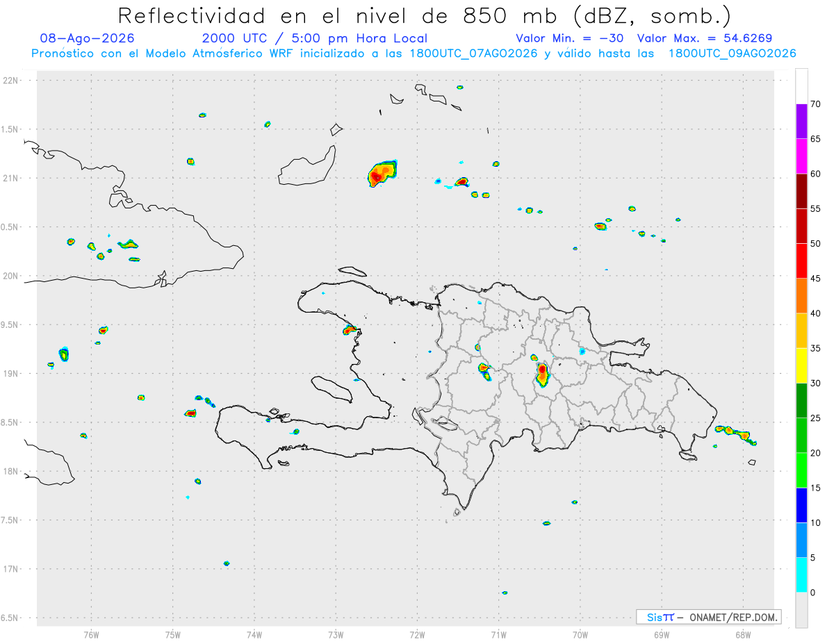Select the "0" colorbar tick label
The width and height of the screenshot is (834, 644).
[x=812, y=593]
